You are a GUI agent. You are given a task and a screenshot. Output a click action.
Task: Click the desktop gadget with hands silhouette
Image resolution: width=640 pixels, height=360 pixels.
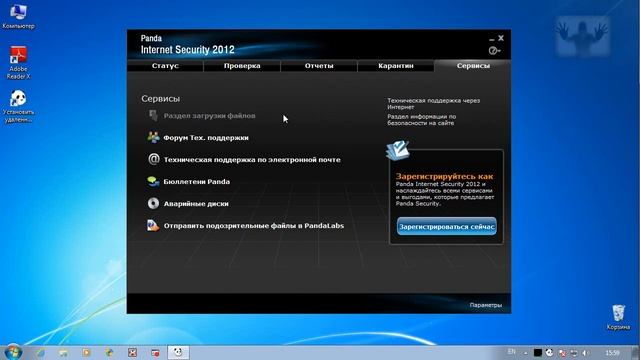pyautogui.click(x=582, y=36)
